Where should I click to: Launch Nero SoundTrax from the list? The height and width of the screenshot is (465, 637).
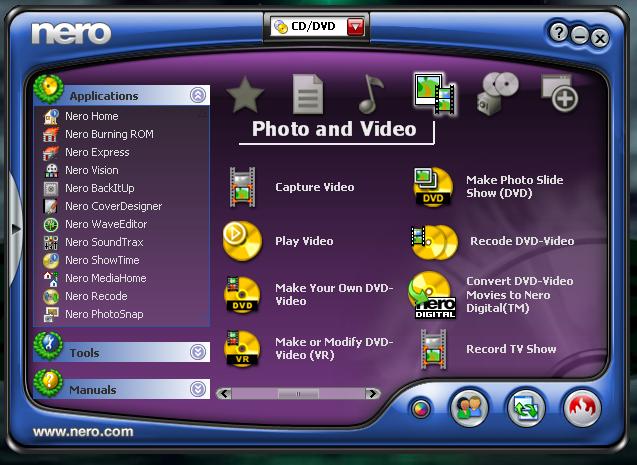pos(104,242)
